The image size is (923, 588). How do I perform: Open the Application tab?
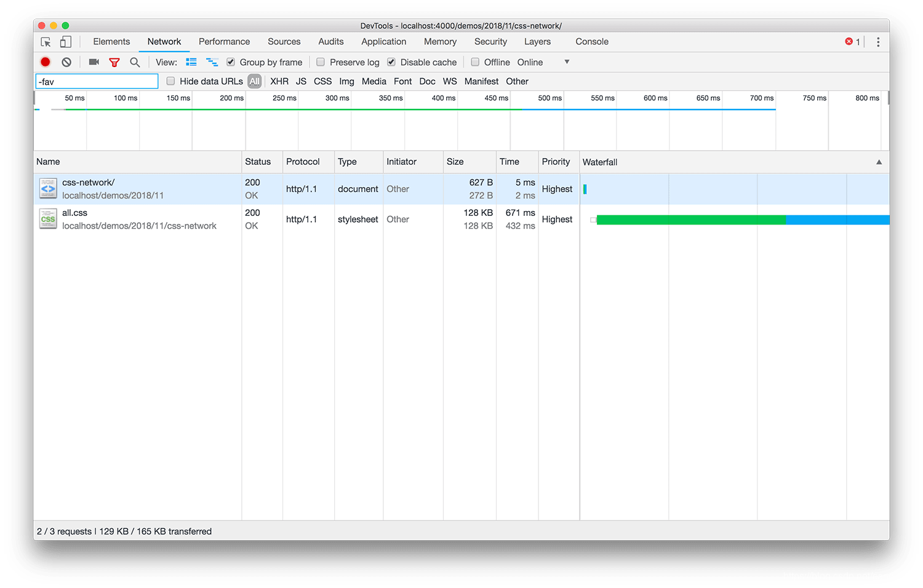[384, 42]
